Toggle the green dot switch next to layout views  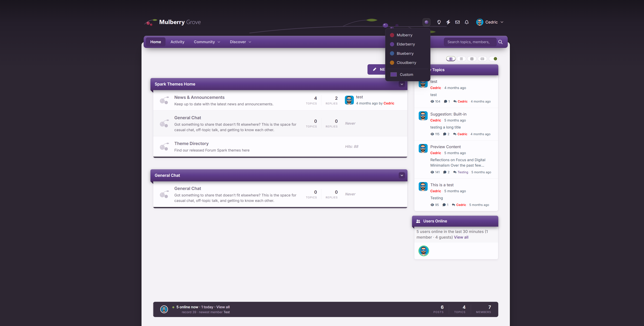494,59
